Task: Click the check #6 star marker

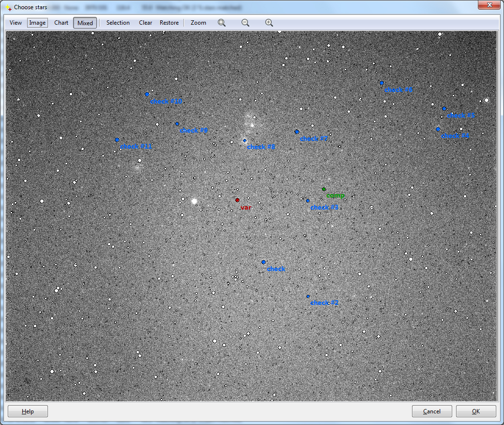Action: click(382, 83)
